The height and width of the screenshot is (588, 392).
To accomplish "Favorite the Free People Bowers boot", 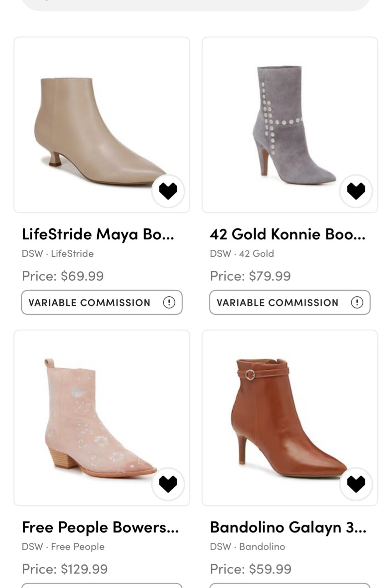I will (168, 484).
